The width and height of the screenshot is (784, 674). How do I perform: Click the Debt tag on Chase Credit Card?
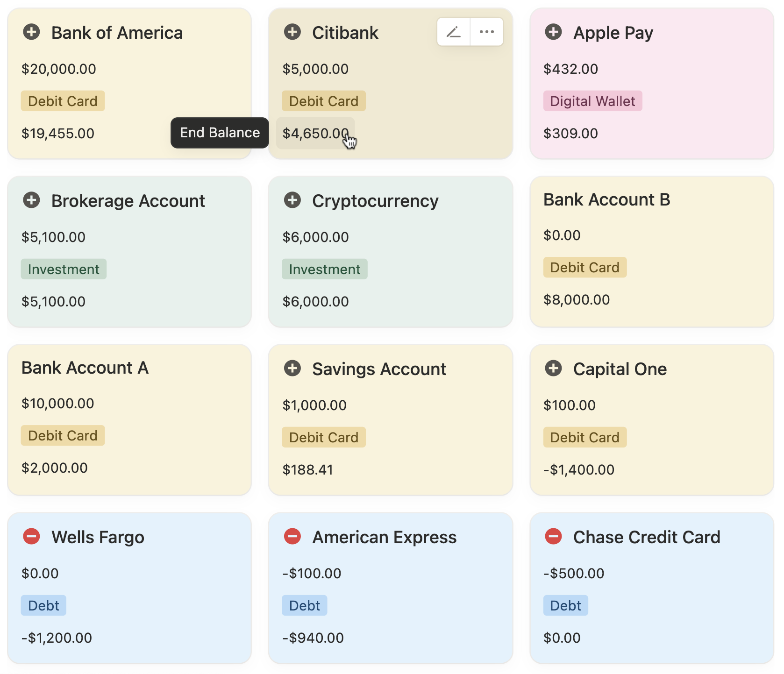pyautogui.click(x=565, y=605)
